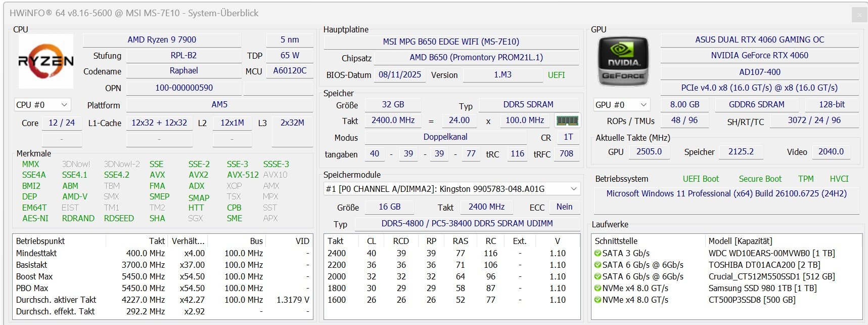Click the MSI MPG B650 EDGE WIFI field
Viewport: 868px width, 325px height.
coord(451,42)
